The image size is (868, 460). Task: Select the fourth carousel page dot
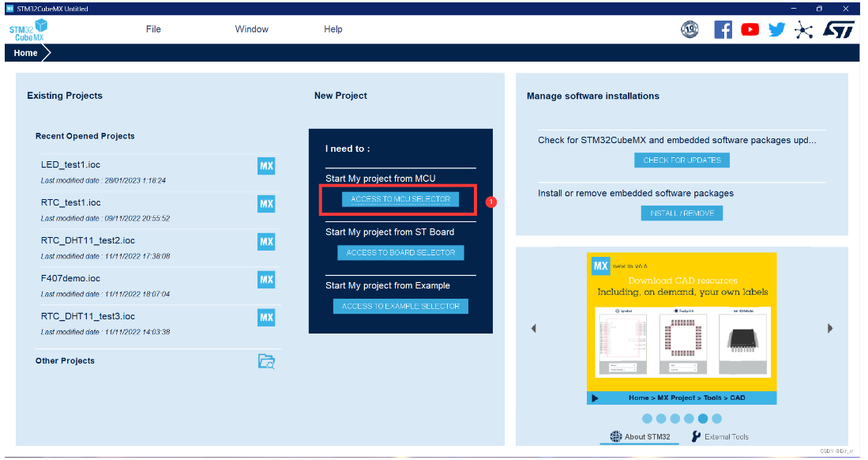689,418
